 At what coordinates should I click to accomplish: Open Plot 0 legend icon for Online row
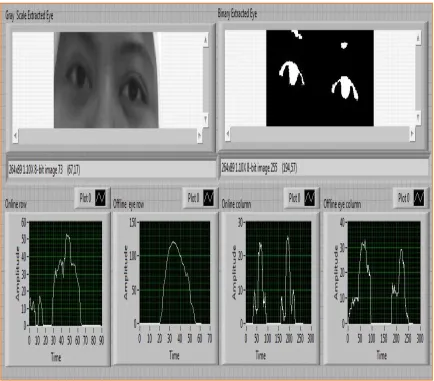coord(100,198)
